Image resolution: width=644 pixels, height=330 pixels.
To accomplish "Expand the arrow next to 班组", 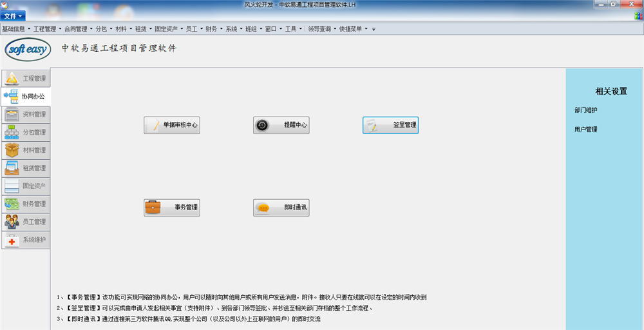I will tap(261, 29).
